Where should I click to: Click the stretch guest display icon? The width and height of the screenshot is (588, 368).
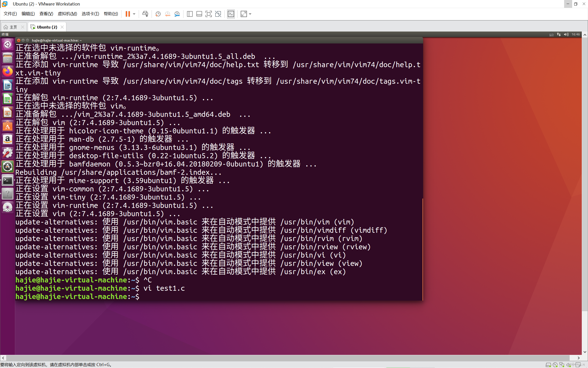coord(244,14)
